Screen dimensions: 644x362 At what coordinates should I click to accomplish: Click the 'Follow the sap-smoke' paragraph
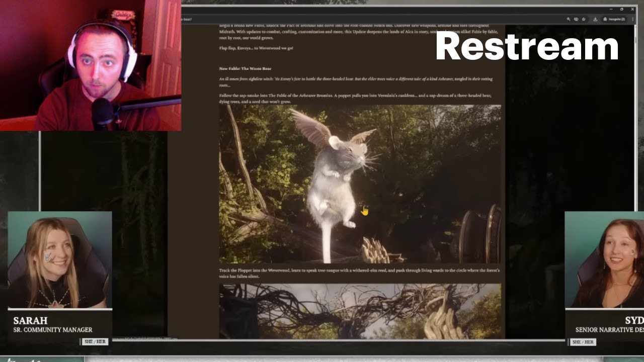point(355,98)
